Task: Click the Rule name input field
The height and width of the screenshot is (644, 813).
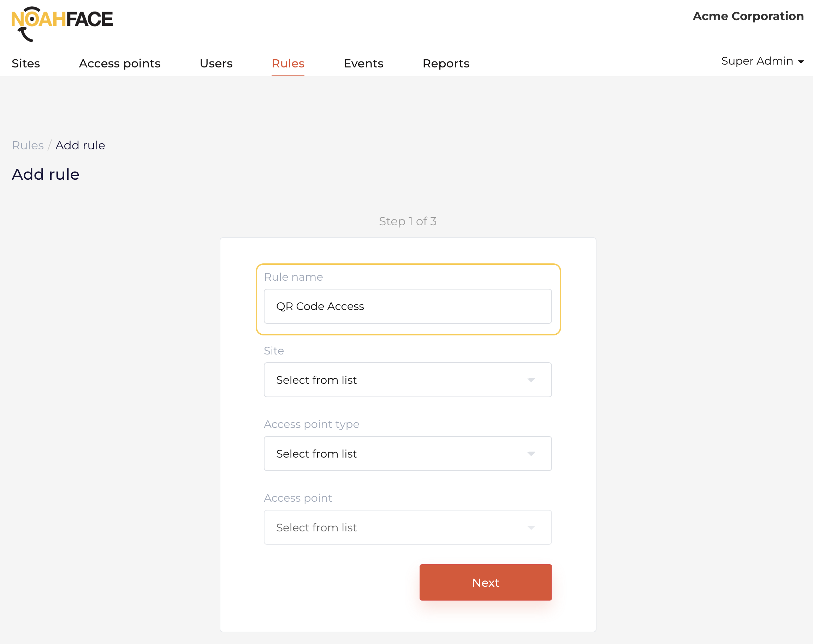Action: (407, 306)
